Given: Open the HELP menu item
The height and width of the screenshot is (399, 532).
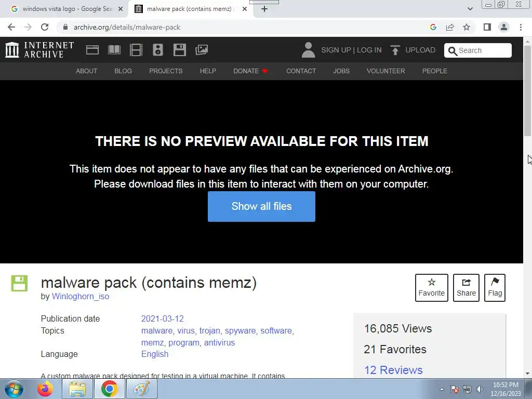Looking at the screenshot, I should click(x=208, y=71).
